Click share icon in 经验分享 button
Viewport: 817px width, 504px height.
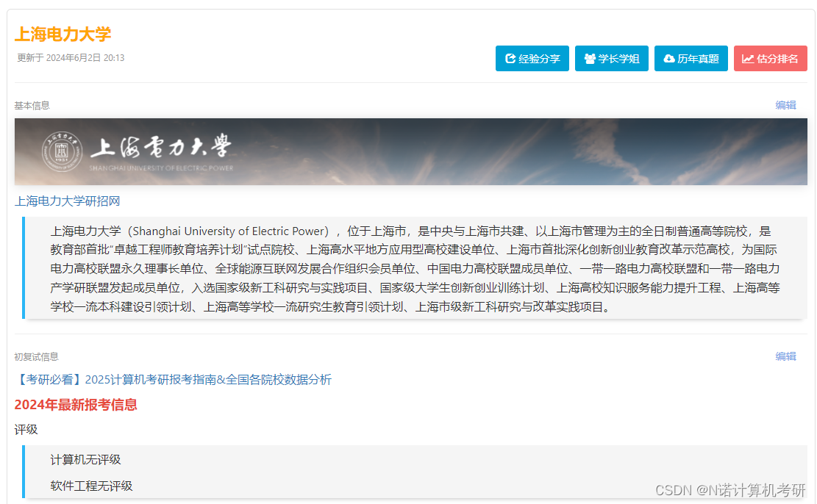[x=510, y=59]
